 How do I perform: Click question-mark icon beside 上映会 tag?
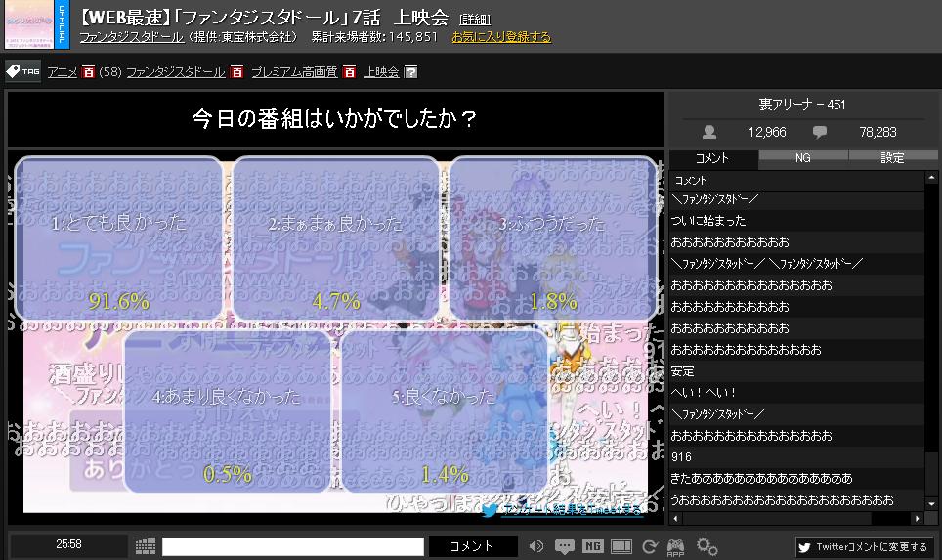point(411,72)
